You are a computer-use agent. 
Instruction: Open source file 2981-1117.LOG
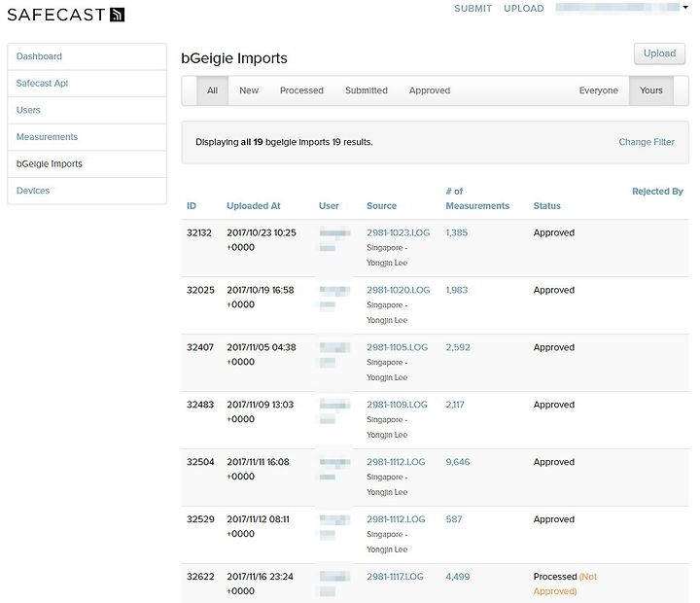395,577
